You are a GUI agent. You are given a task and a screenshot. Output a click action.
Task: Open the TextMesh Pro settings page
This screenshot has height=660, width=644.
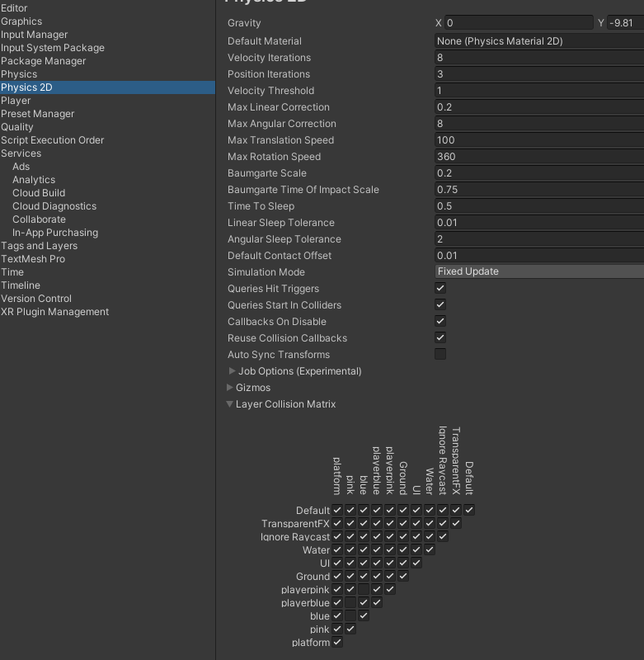[x=33, y=259]
